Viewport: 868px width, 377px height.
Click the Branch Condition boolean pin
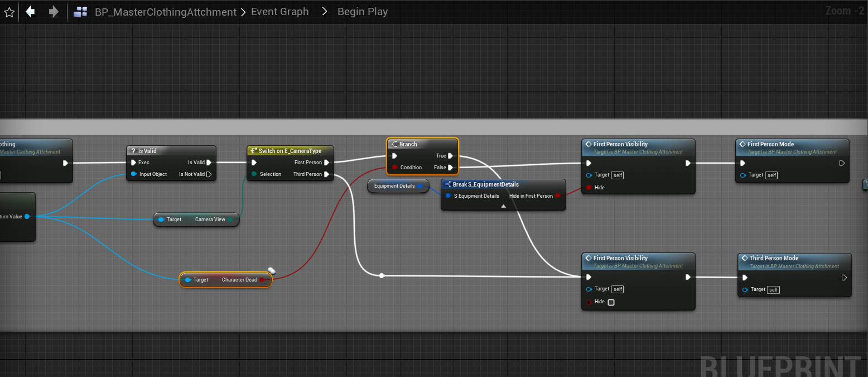395,168
